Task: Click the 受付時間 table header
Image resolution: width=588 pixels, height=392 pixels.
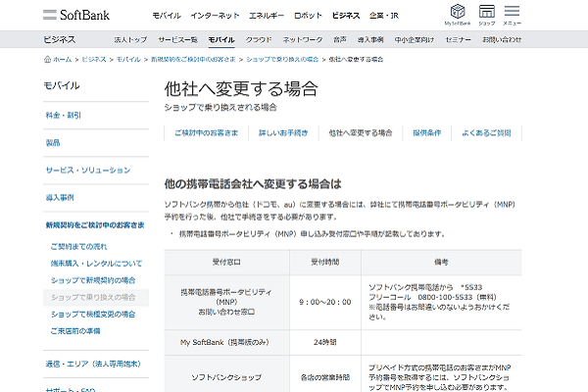Action: tap(325, 263)
